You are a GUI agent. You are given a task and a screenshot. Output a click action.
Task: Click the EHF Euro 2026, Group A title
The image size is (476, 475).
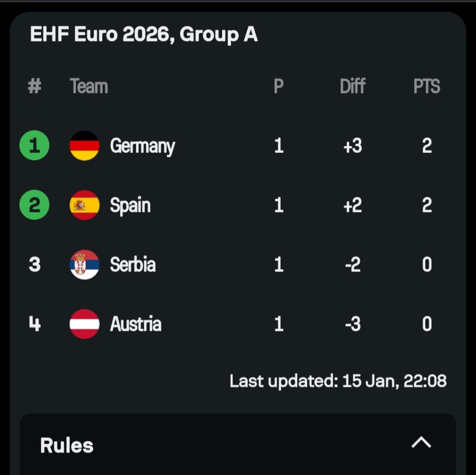pyautogui.click(x=144, y=35)
